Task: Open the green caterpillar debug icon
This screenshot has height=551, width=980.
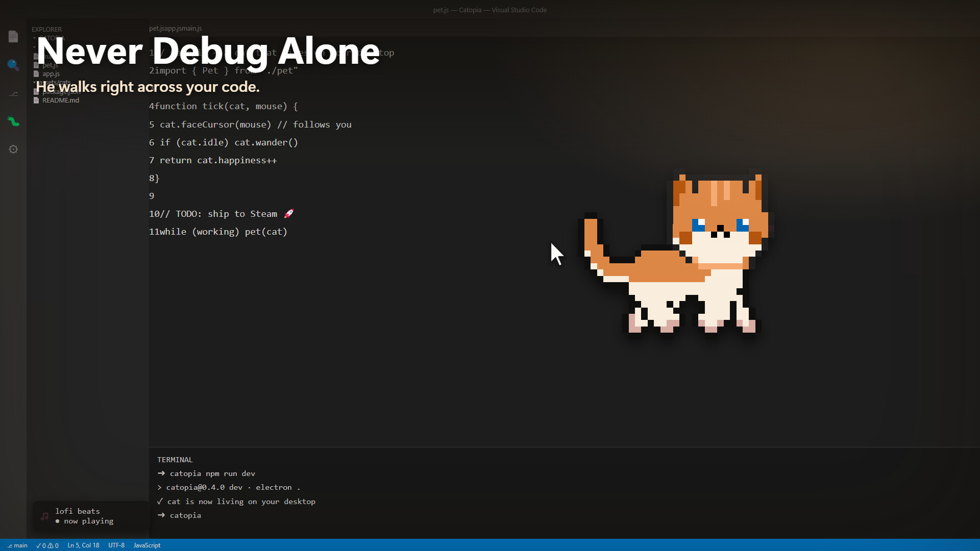Action: click(x=13, y=121)
